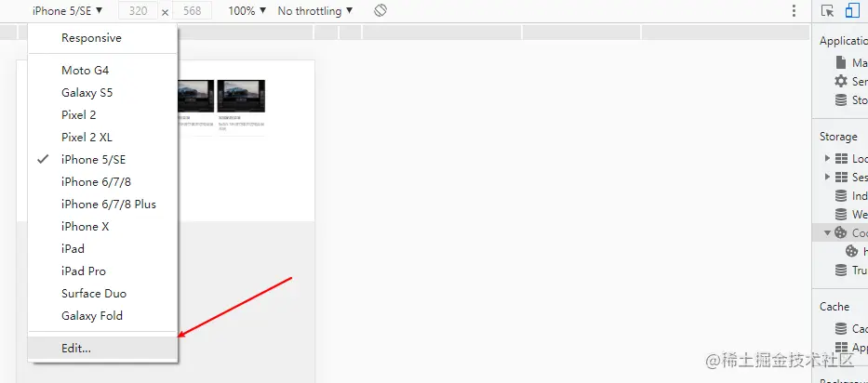Click the inspect element cursor icon

(828, 10)
